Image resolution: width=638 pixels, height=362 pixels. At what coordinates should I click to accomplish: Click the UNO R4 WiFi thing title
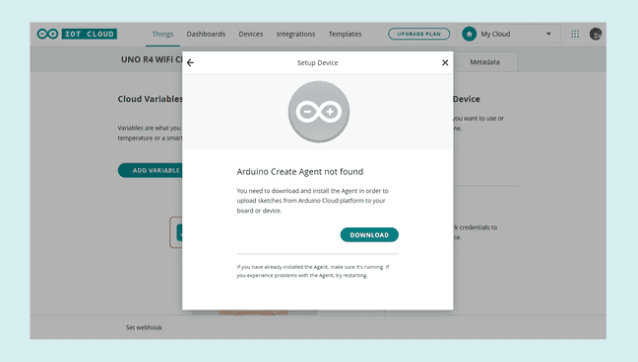coord(152,59)
